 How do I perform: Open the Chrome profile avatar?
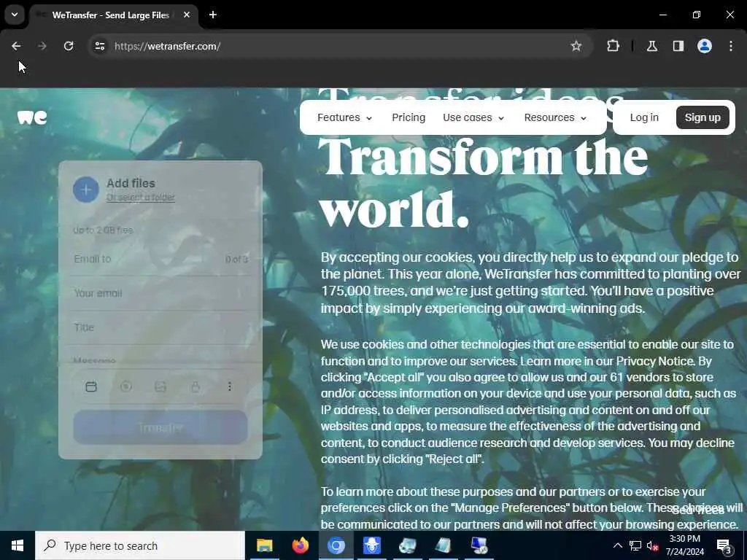point(705,46)
